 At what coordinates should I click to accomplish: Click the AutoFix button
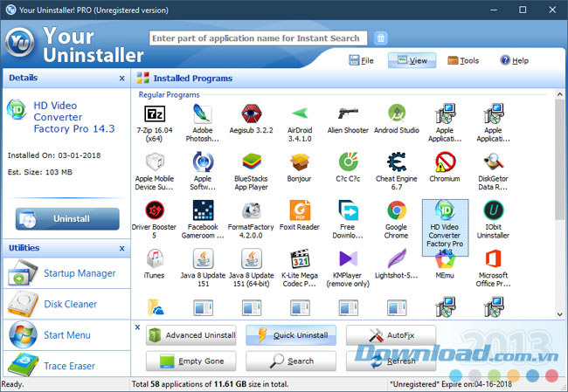tap(391, 335)
